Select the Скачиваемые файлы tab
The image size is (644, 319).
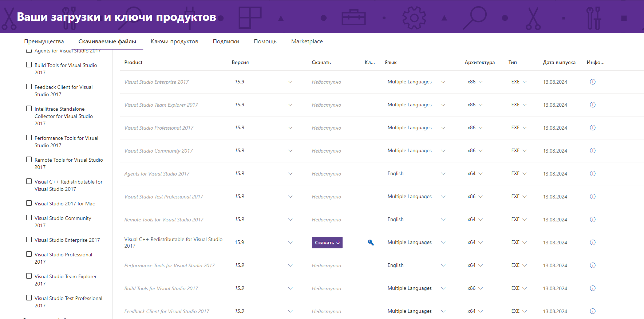(107, 42)
